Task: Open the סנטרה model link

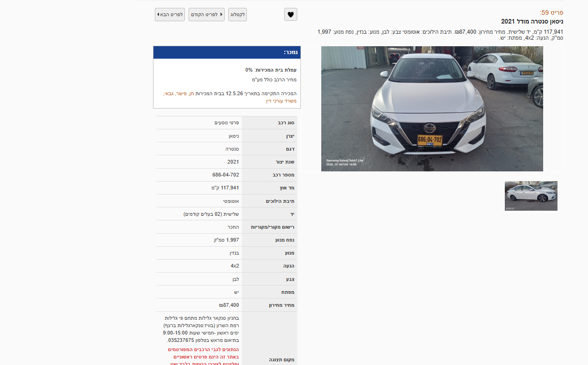Action: click(232, 149)
